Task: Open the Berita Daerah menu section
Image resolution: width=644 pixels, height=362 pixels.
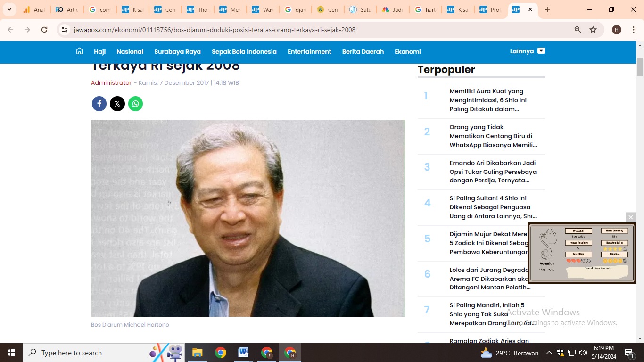Action: [x=363, y=51]
